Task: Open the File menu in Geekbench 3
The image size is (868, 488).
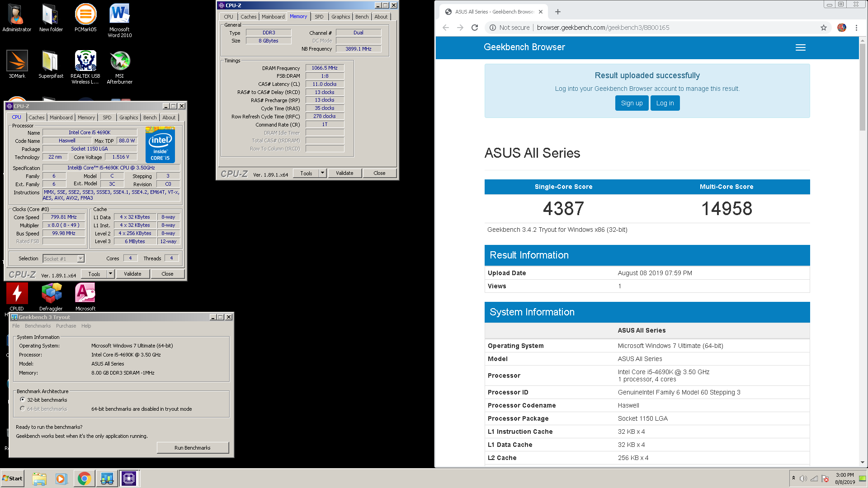Action: [x=16, y=326]
